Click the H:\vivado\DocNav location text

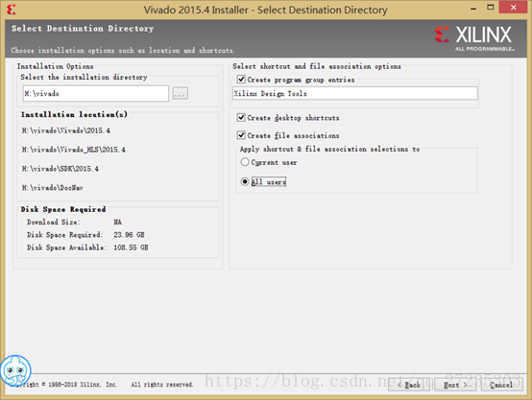tap(53, 187)
